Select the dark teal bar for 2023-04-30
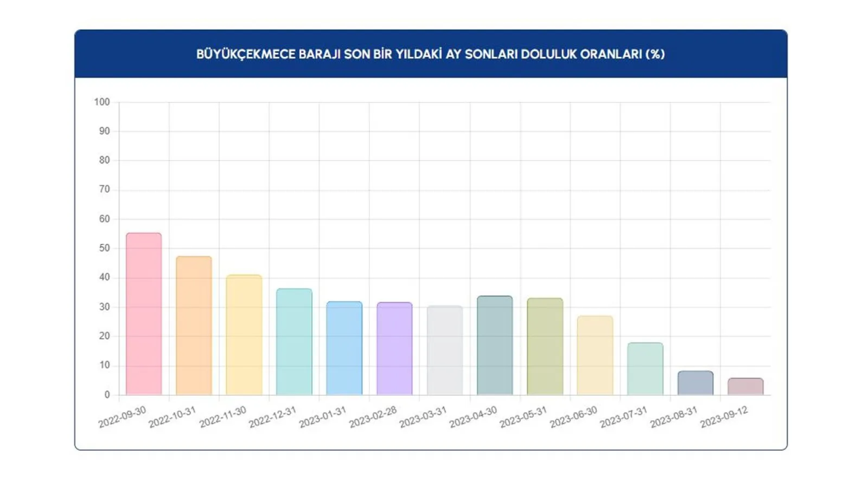The image size is (868, 488). 495,346
